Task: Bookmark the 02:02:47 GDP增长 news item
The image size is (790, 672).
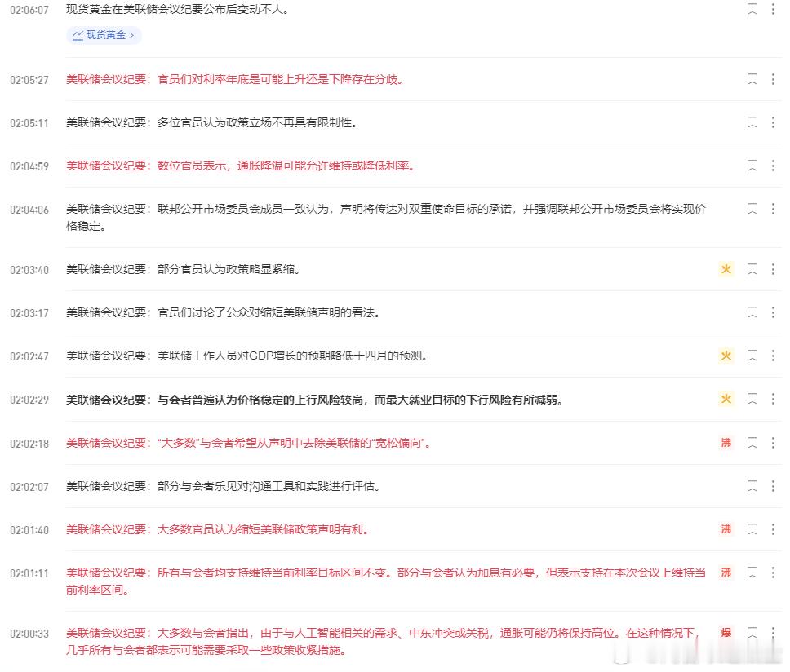Action: tap(752, 356)
